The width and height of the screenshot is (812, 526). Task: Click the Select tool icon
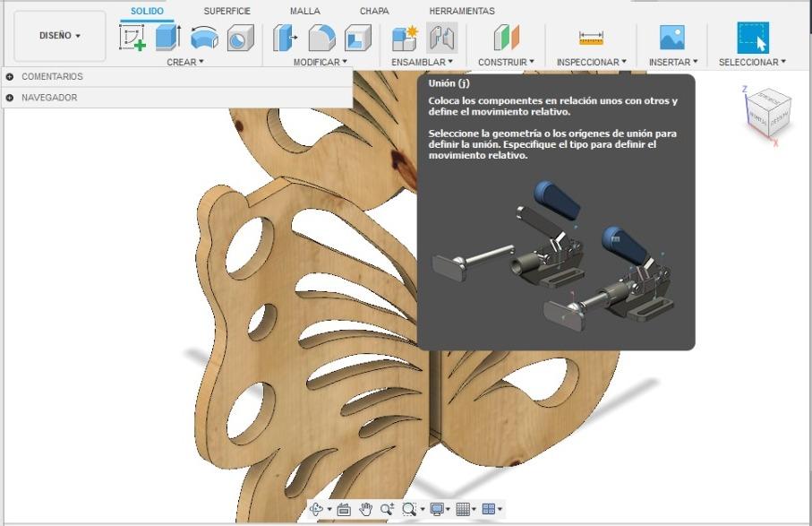[x=752, y=38]
